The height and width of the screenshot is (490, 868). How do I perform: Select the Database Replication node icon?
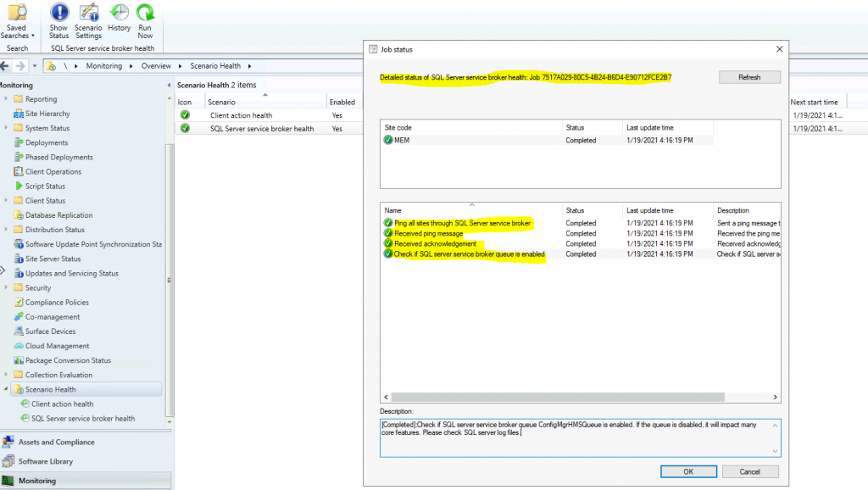click(19, 214)
